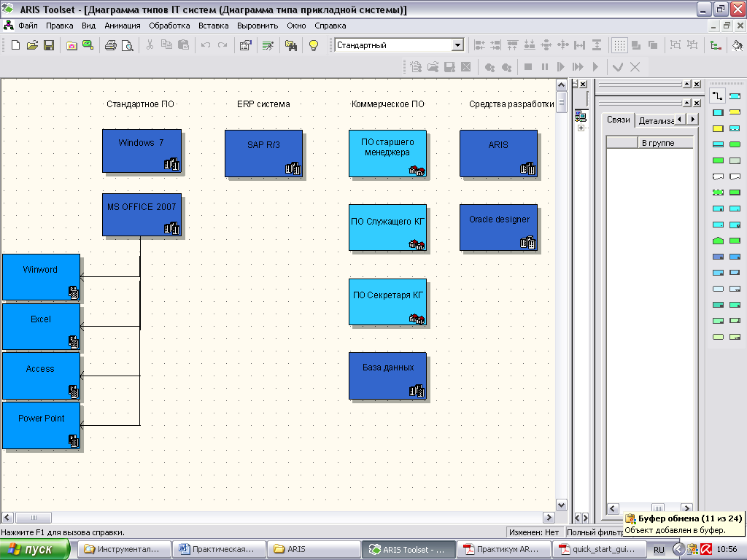Click the green hierarchy layout toolbar icon
Viewport: 747px width, 560px height.
click(x=715, y=45)
